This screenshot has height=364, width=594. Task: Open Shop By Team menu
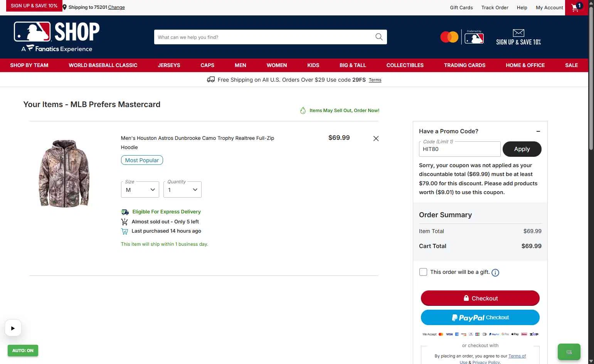tap(29, 65)
